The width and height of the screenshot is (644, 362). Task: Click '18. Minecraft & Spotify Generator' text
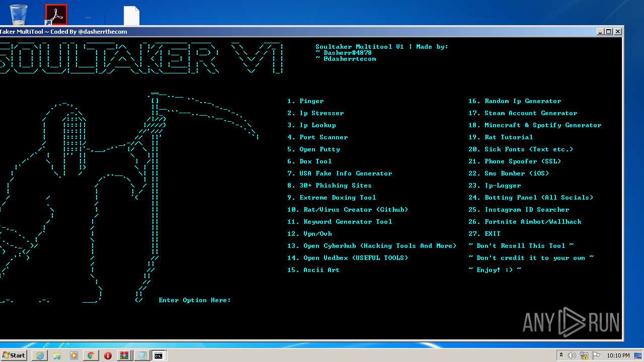[x=535, y=125]
